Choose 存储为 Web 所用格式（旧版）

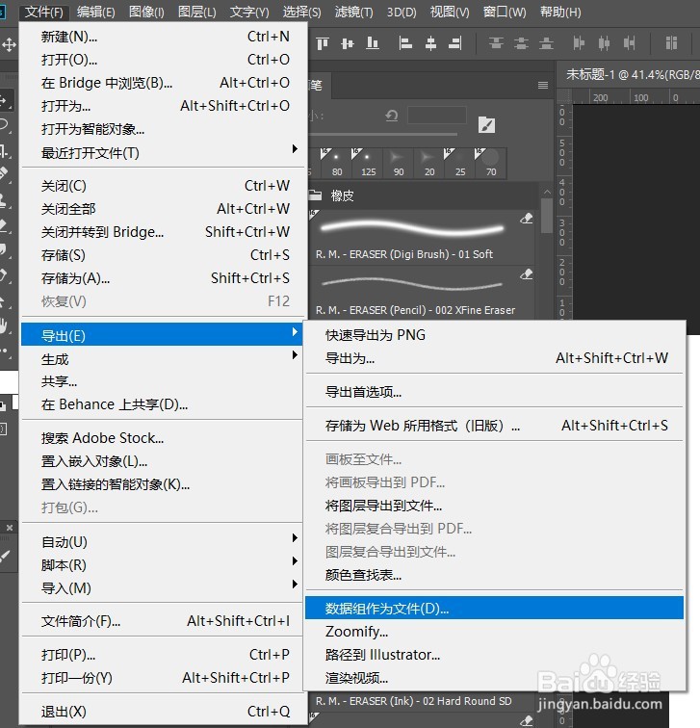click(x=494, y=426)
